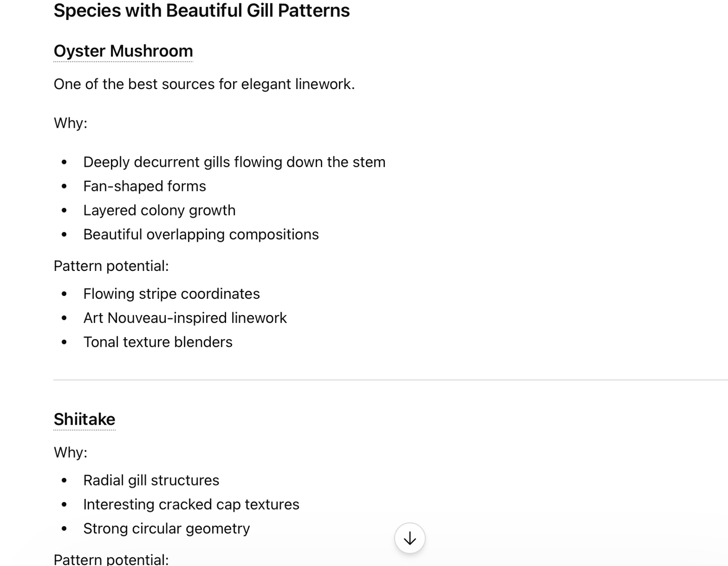Click the 'Species with Beautiful Gill Patterns' heading
This screenshot has height=566, width=728.
[x=201, y=10]
